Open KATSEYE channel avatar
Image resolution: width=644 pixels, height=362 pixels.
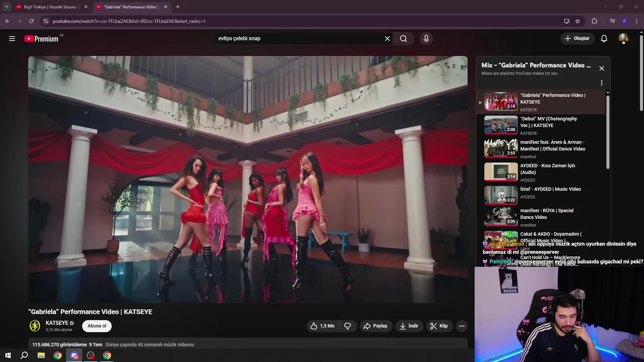35,326
